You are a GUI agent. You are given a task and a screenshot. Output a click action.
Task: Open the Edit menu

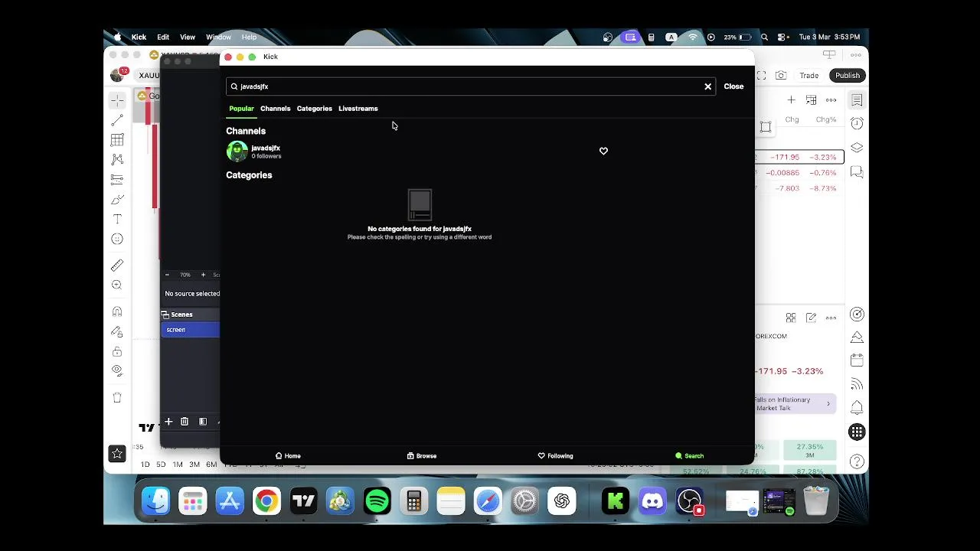coord(163,37)
